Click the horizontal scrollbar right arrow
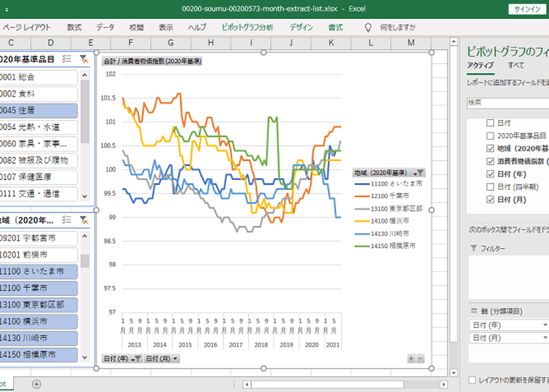The height and width of the screenshot is (392, 549). (x=444, y=384)
